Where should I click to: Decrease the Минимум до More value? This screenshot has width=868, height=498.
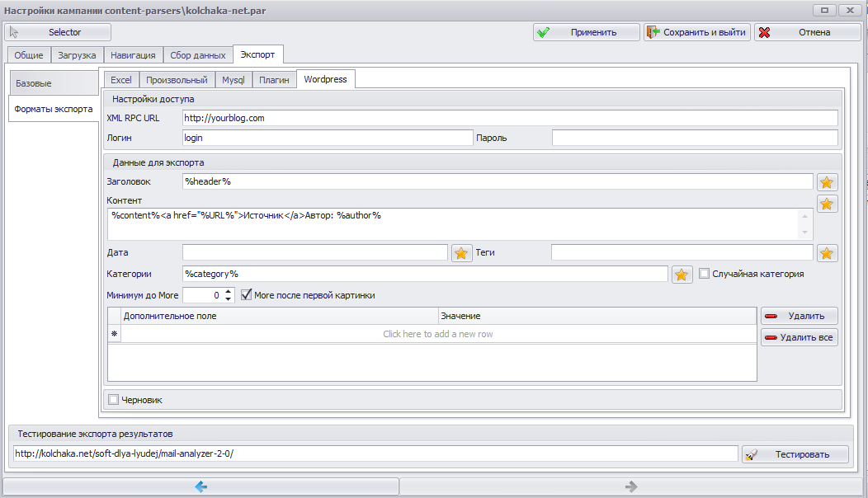[228, 298]
